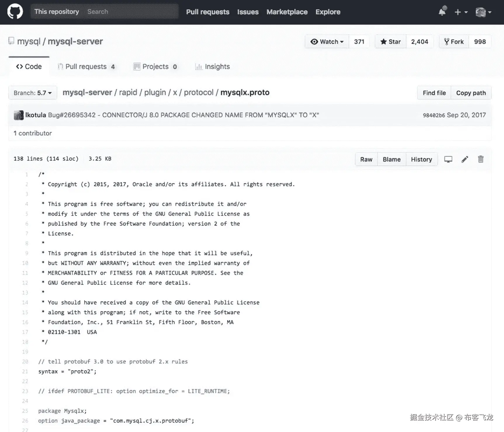Open the file History

[x=422, y=159]
